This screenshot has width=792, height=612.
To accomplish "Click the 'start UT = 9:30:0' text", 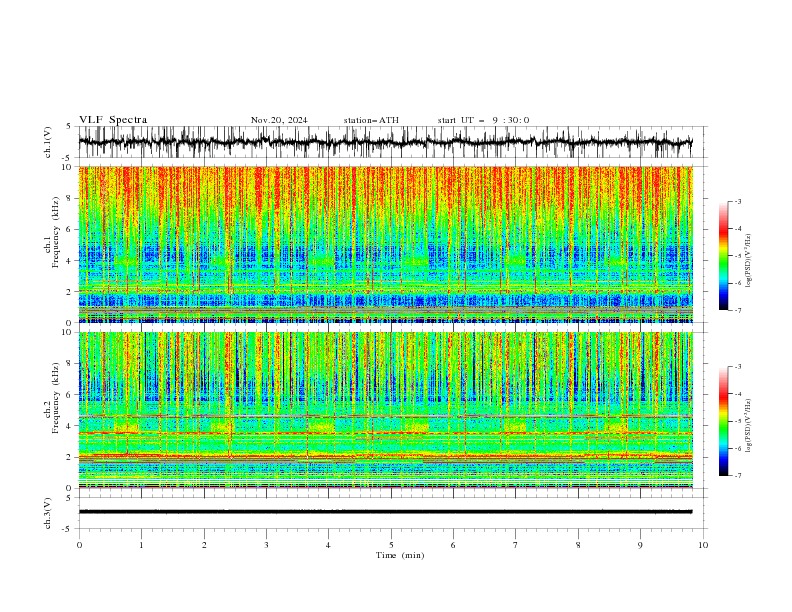I will [x=483, y=120].
